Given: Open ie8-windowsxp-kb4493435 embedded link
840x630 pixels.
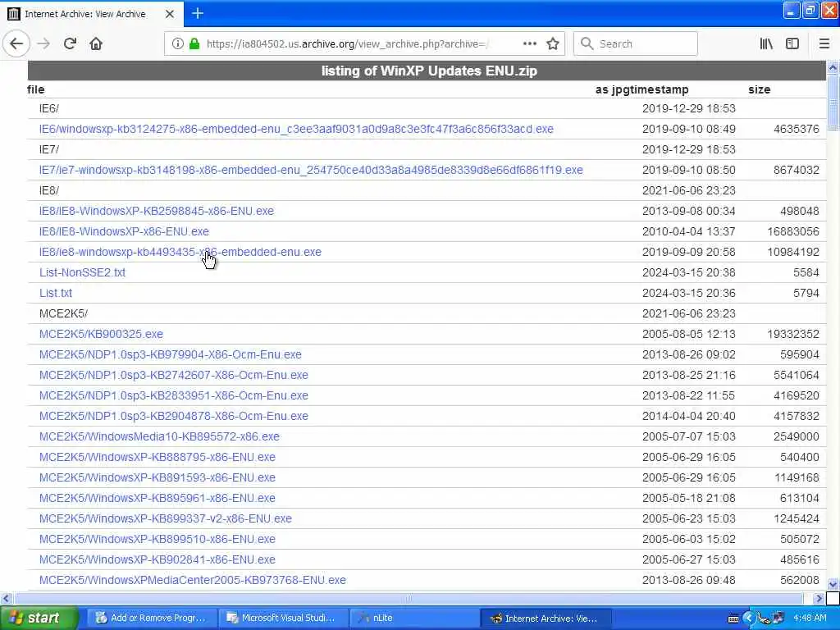Looking at the screenshot, I should click(180, 252).
